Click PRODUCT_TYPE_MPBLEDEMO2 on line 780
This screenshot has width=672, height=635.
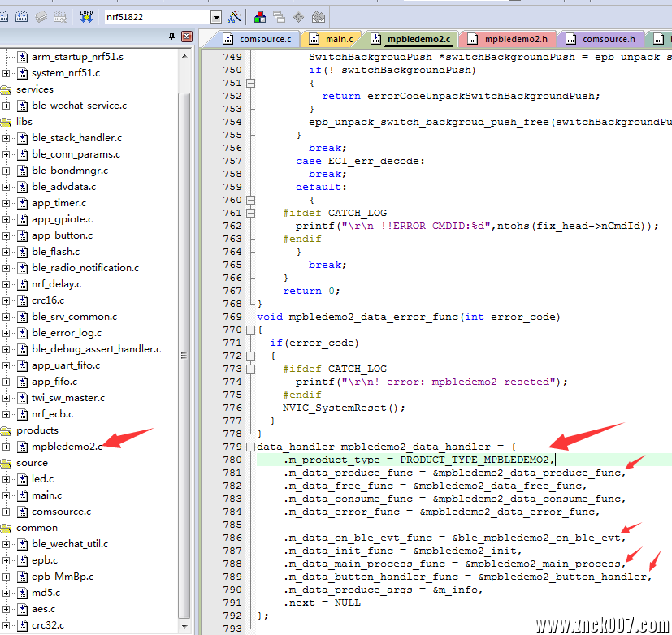pyautogui.click(x=475, y=460)
